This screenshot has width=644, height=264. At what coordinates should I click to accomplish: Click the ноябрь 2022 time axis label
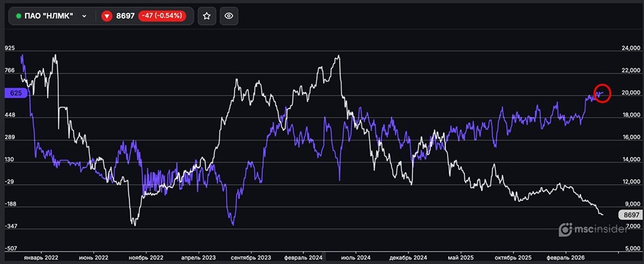coord(146,257)
